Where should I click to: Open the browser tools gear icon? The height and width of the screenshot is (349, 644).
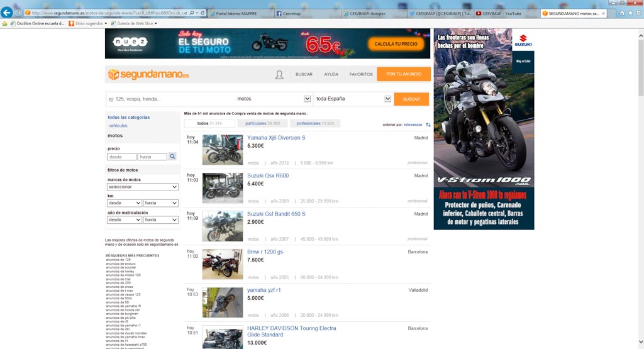coord(639,13)
